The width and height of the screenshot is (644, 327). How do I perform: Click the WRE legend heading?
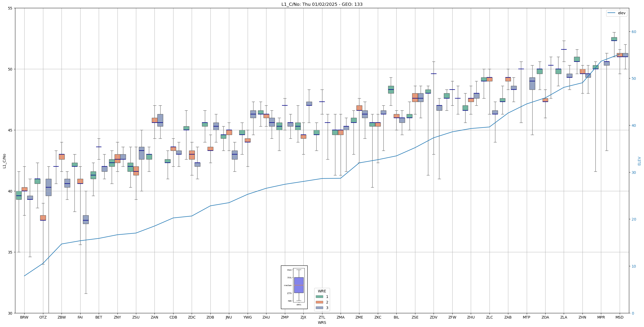tap(322, 291)
